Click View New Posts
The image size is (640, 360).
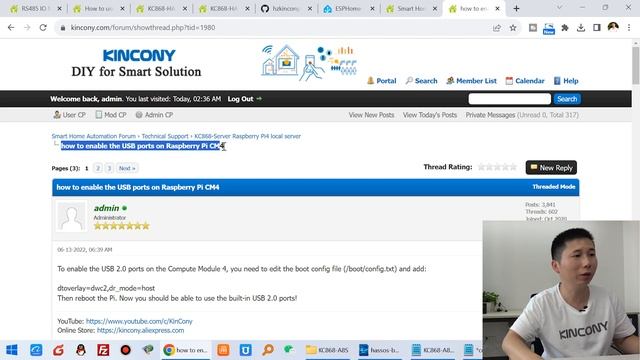(371, 115)
